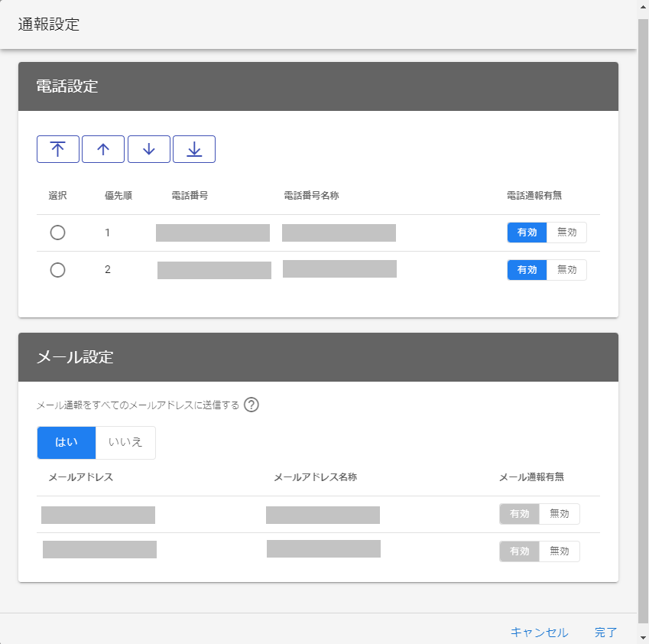Choose はい for sending to all addresses

pos(67,442)
